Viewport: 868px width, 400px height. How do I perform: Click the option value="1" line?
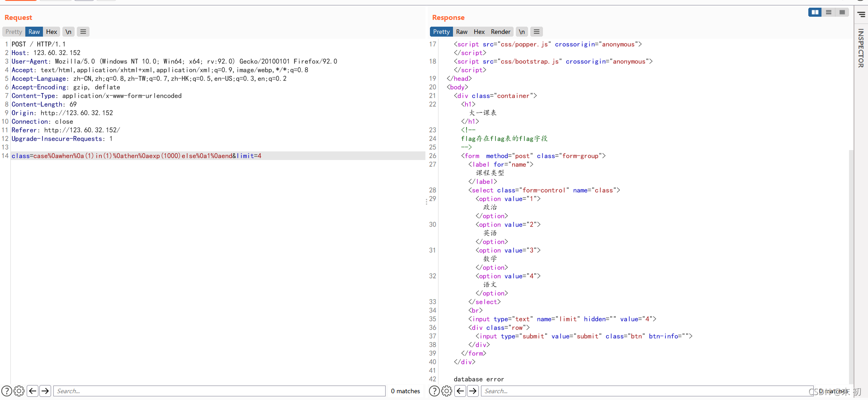(508, 199)
